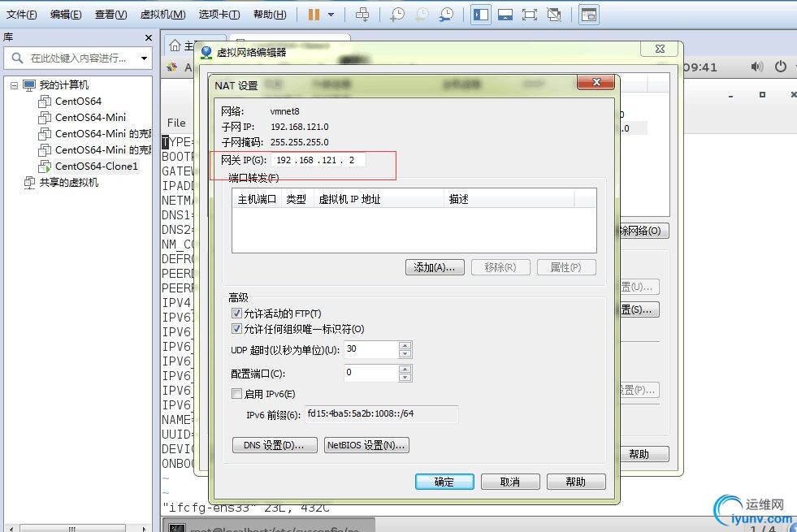This screenshot has width=797, height=532.
Task: Decrease UDP timeout with down arrow
Action: [405, 353]
